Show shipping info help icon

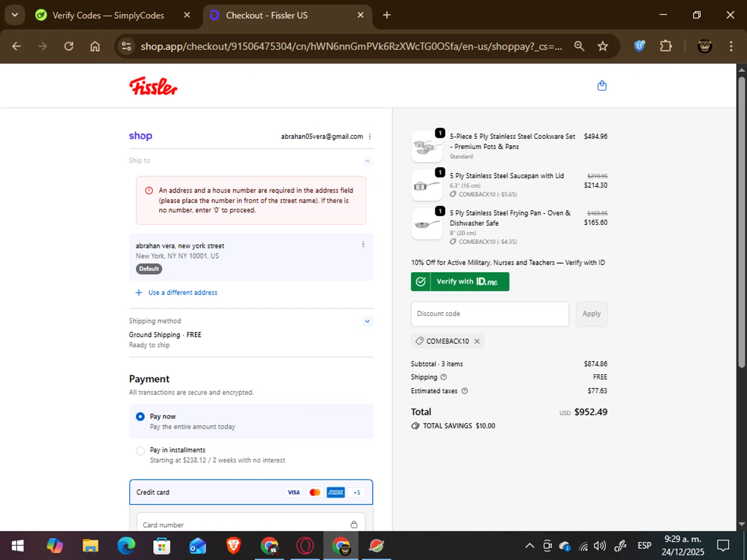pos(444,377)
